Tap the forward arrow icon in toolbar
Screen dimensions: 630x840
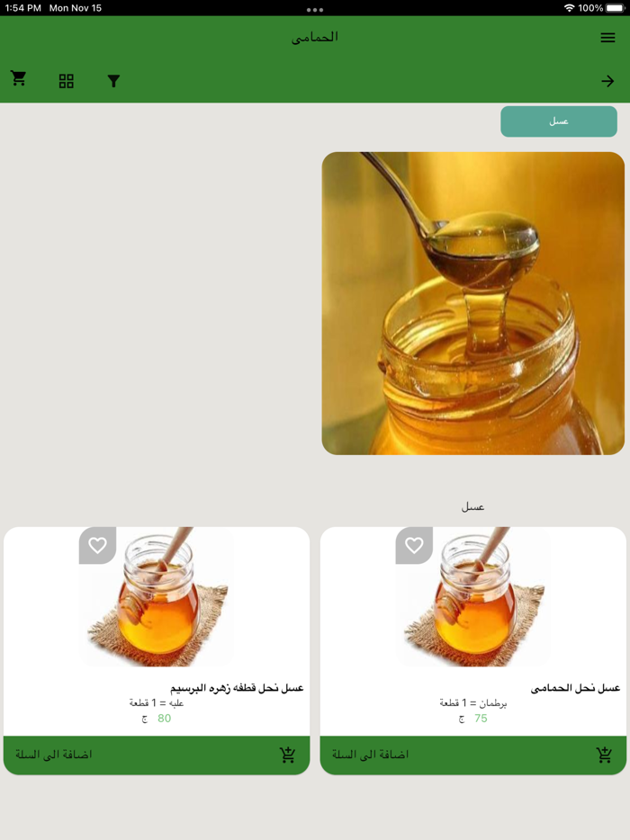pos(607,81)
